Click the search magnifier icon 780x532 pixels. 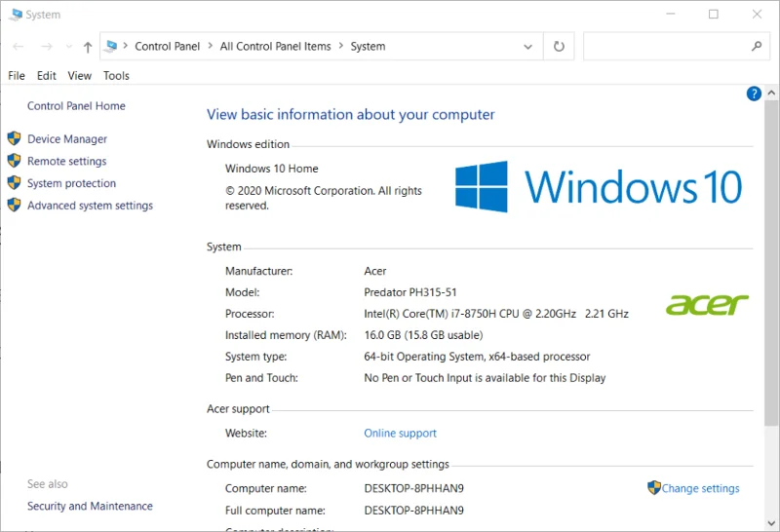click(x=757, y=46)
